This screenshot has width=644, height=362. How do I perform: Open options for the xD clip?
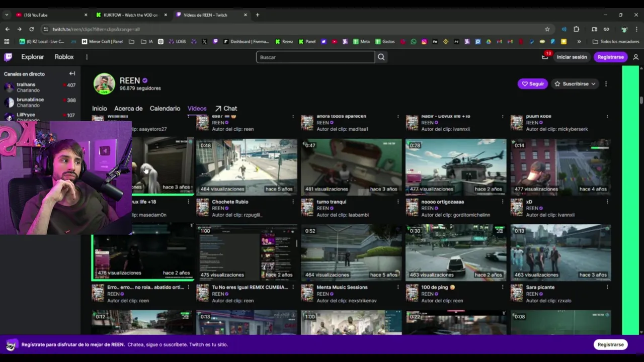pos(607,202)
